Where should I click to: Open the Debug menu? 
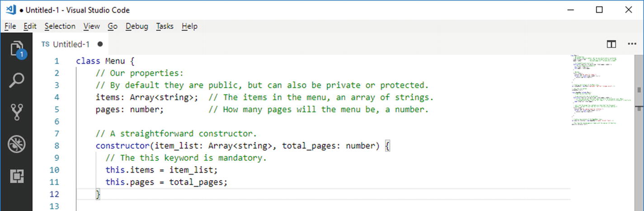tap(137, 26)
